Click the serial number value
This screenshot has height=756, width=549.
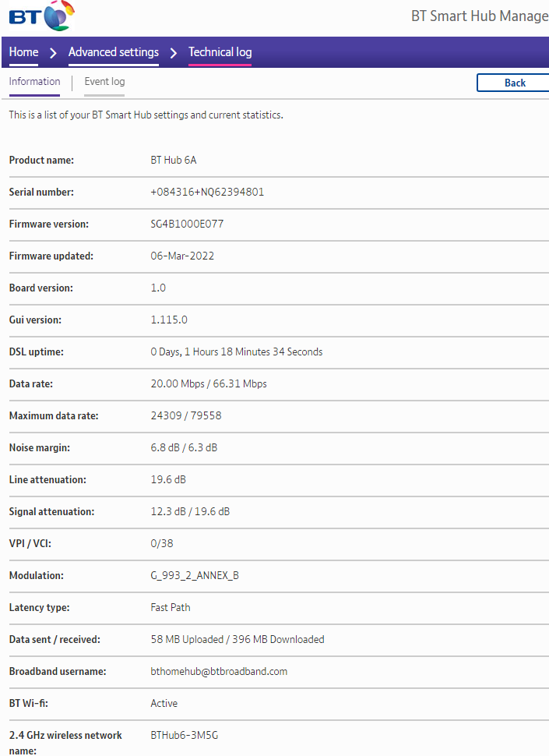pyautogui.click(x=207, y=192)
